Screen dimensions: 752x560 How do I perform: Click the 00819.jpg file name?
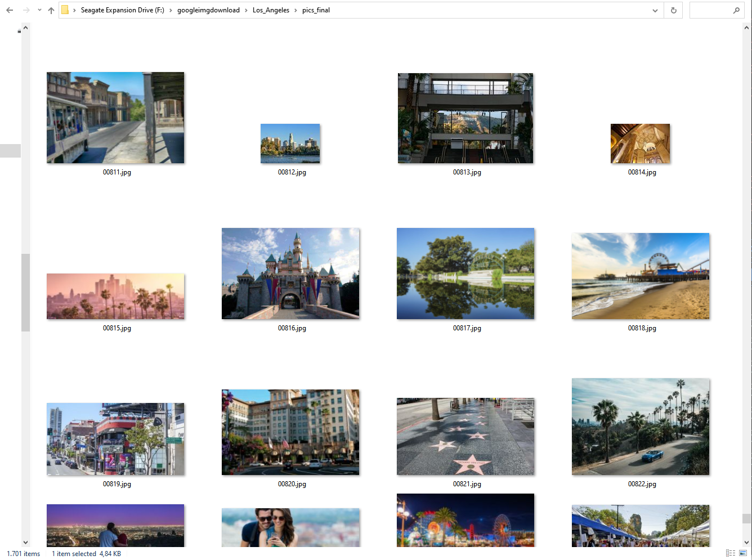[117, 484]
